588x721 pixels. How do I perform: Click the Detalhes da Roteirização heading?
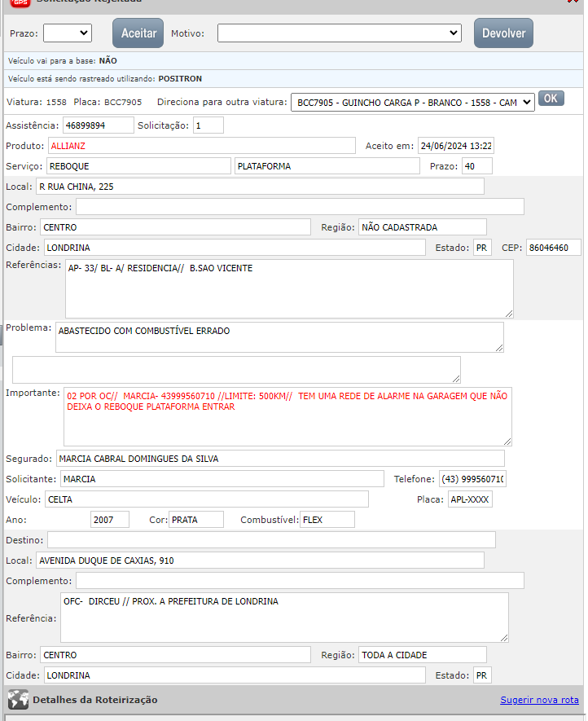95,700
